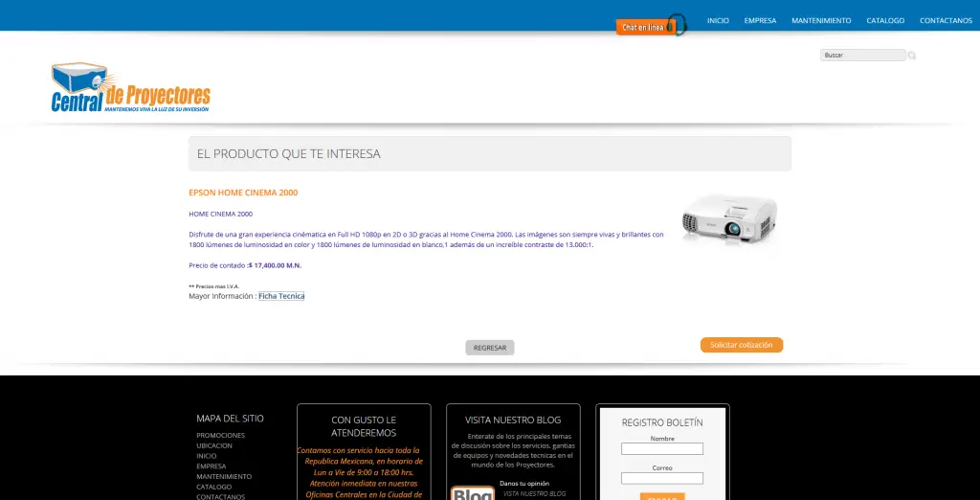Open CONTACTANOS in the top navigation
This screenshot has width=980, height=500.
tap(946, 21)
